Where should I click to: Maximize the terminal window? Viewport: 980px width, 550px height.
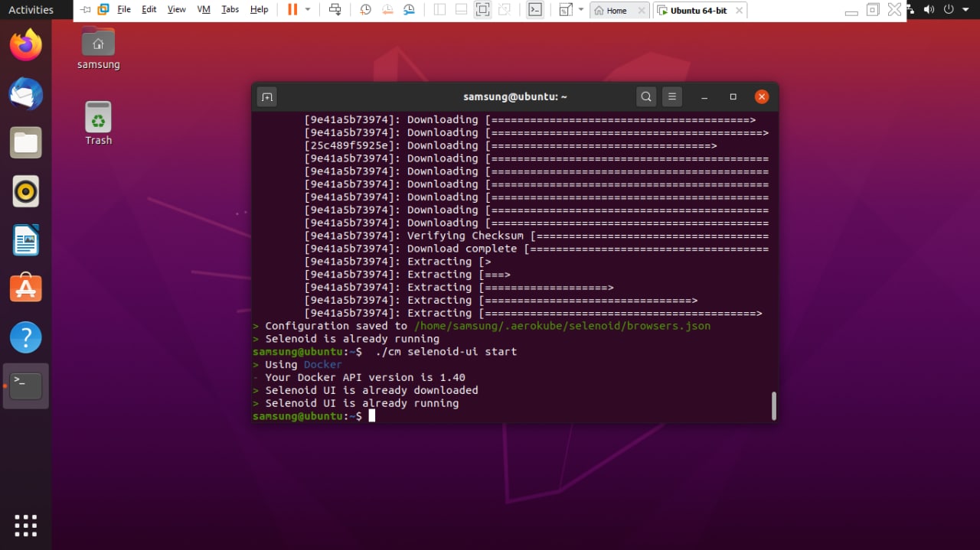pos(733,97)
